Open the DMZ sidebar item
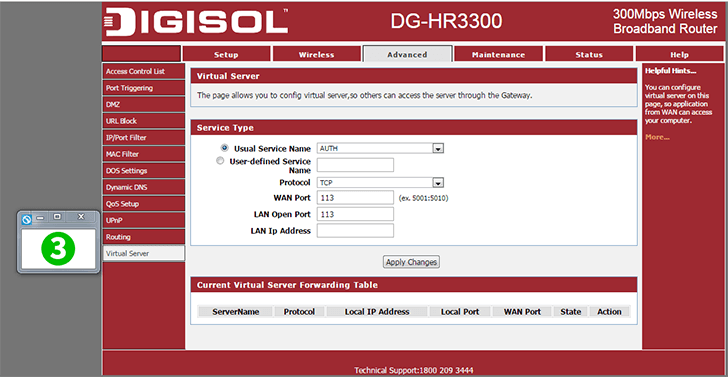This screenshot has height=377, width=728. coord(143,104)
